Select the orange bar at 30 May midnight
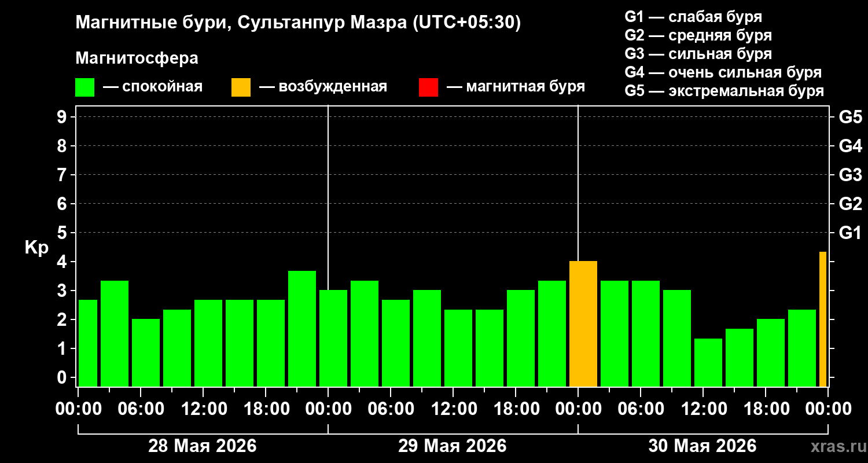Screen dimensions: 868x463 (583, 324)
